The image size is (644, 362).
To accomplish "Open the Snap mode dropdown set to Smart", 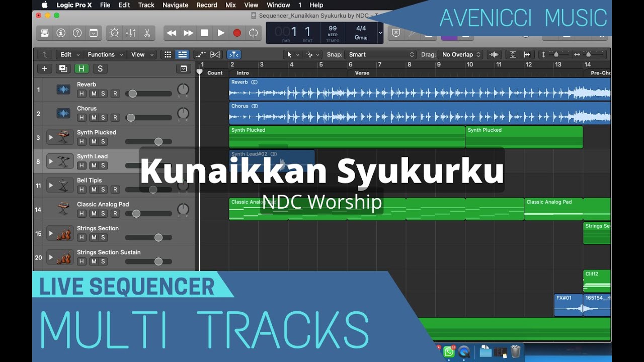I will click(x=381, y=54).
